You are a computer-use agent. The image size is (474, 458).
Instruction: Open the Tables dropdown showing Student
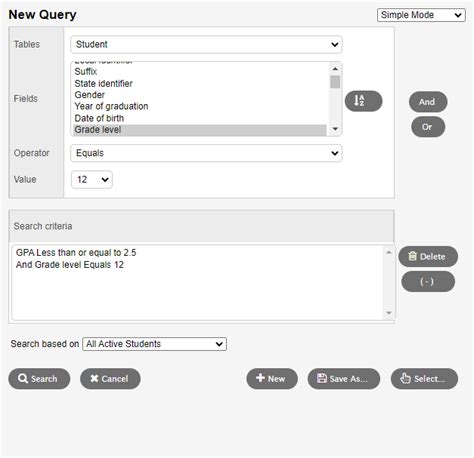pos(206,44)
